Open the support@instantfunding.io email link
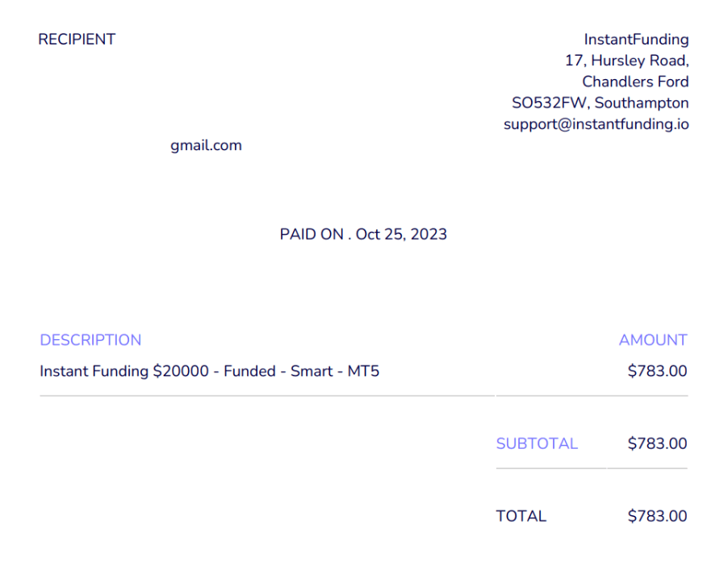The height and width of the screenshot is (579, 728). point(596,124)
